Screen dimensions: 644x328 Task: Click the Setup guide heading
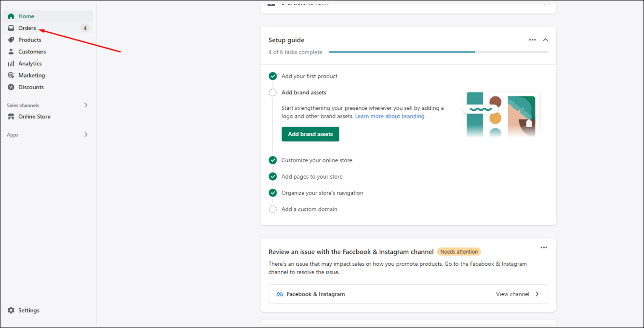286,40
